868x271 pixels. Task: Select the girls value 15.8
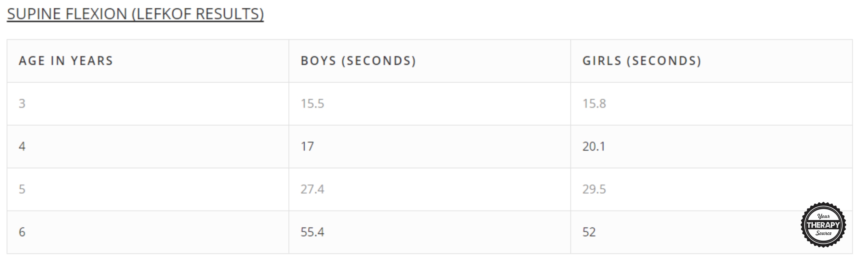click(x=594, y=104)
